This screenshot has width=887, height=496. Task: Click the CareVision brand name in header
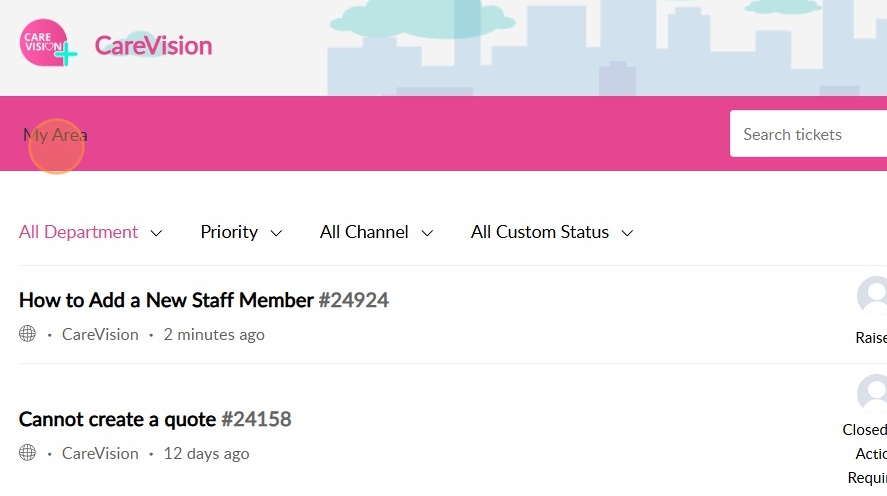pos(153,46)
